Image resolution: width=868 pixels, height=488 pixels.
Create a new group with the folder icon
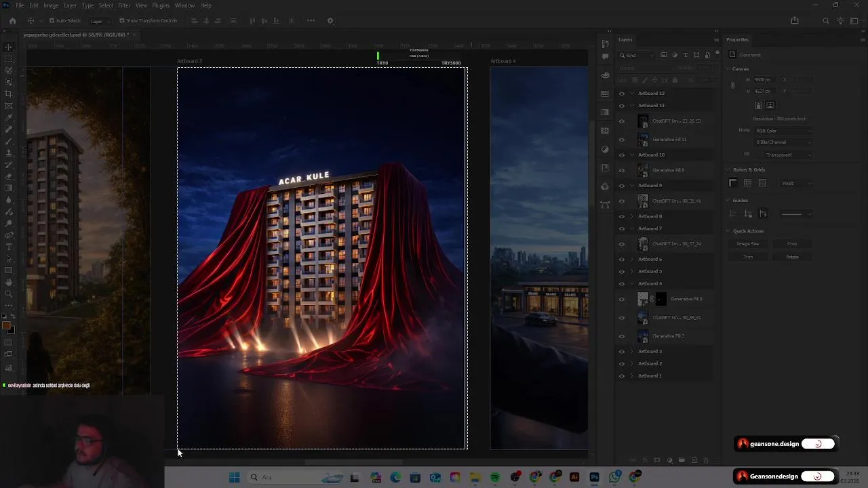(x=682, y=460)
